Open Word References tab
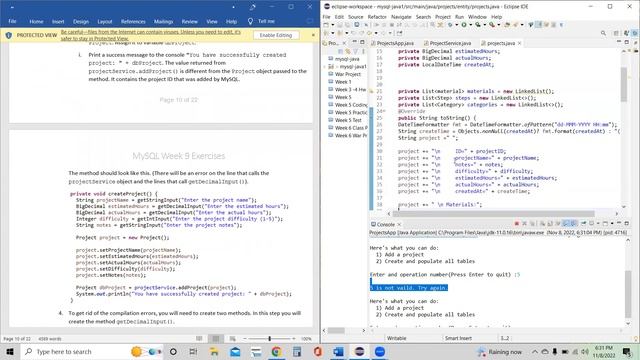Viewport: 640px width, 360px height. [133, 21]
